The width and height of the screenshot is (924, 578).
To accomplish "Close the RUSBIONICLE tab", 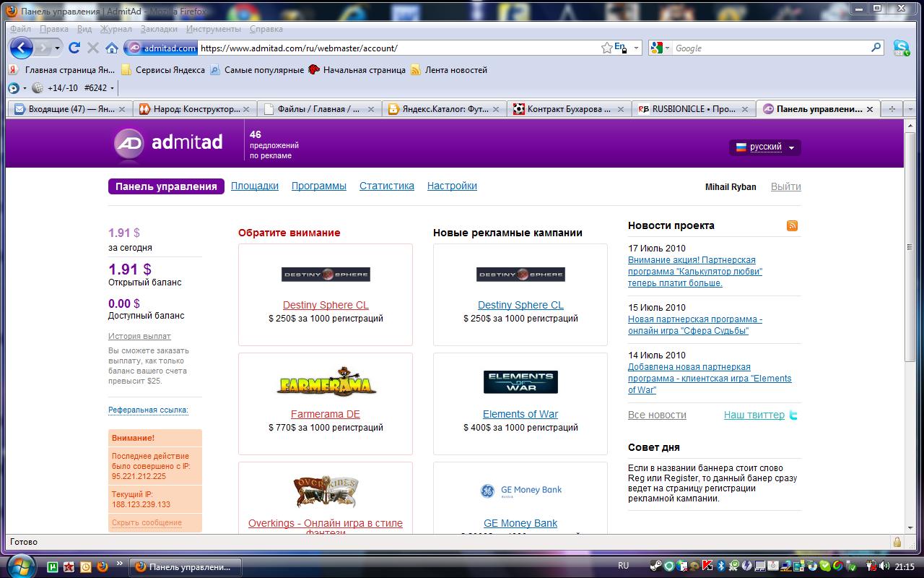I will coord(745,109).
